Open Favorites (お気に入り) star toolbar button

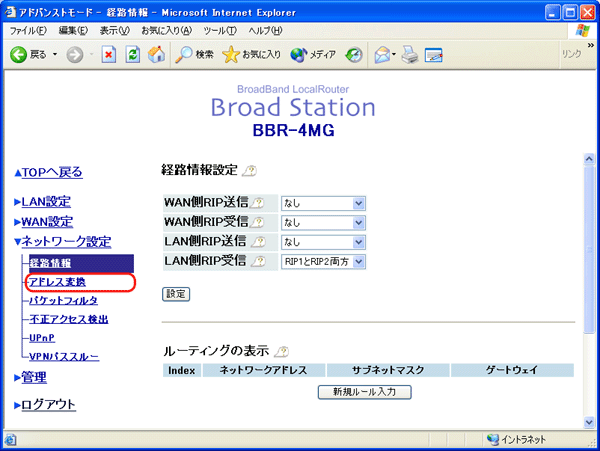tap(251, 55)
